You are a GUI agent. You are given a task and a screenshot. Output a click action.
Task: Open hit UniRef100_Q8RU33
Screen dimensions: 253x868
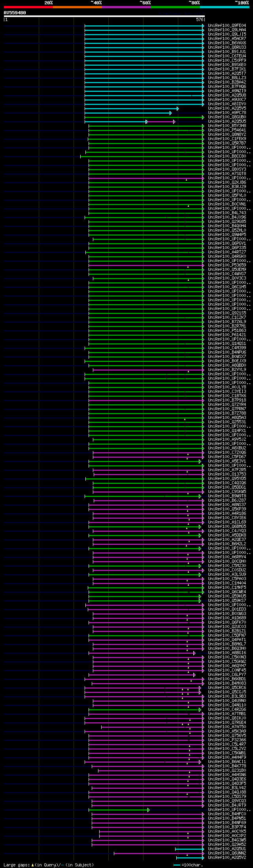pyautogui.click(x=227, y=48)
